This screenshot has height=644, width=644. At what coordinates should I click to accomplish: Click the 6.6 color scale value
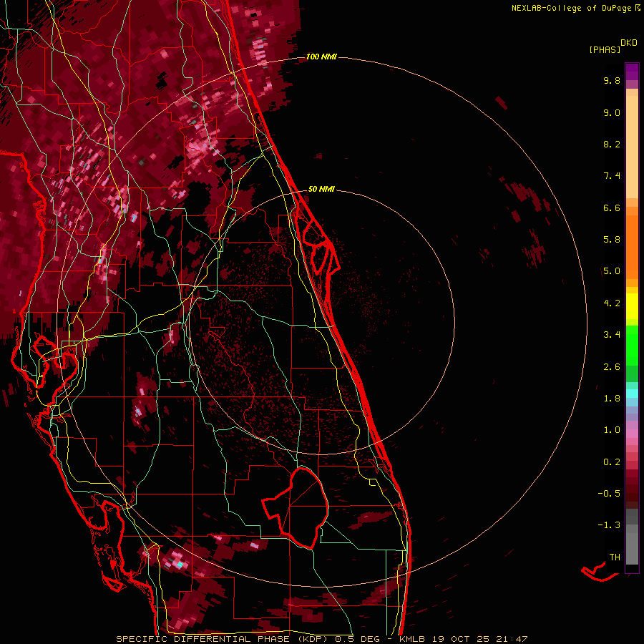pos(612,208)
